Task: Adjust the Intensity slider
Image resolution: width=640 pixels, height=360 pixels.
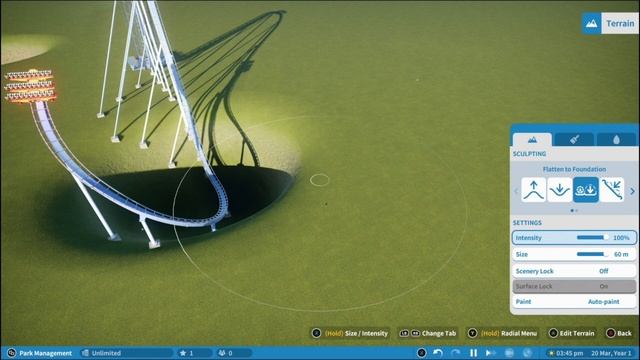Action: tap(593, 238)
